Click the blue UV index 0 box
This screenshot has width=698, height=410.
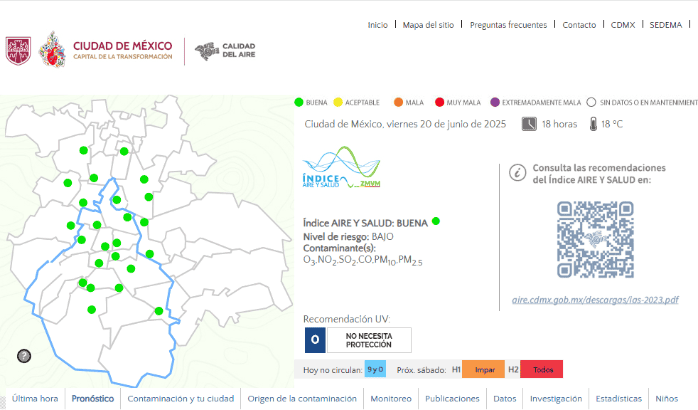tap(314, 340)
